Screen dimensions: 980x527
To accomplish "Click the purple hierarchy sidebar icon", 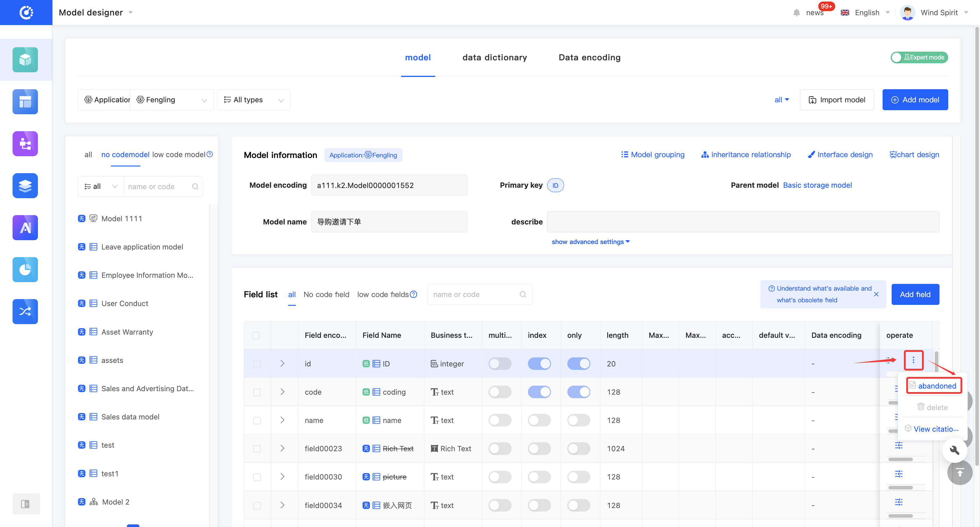I will pos(25,144).
